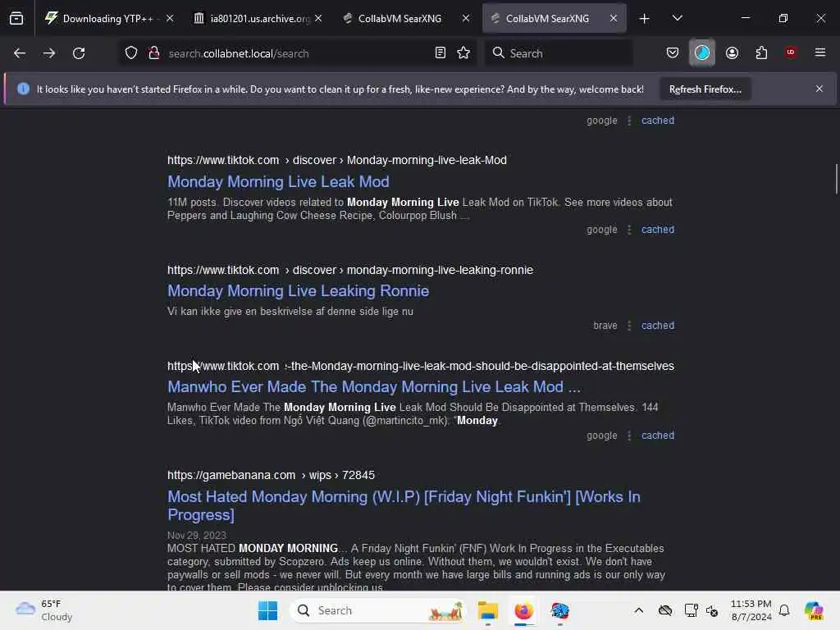Dismiss the Firefox refresh notification

point(819,89)
